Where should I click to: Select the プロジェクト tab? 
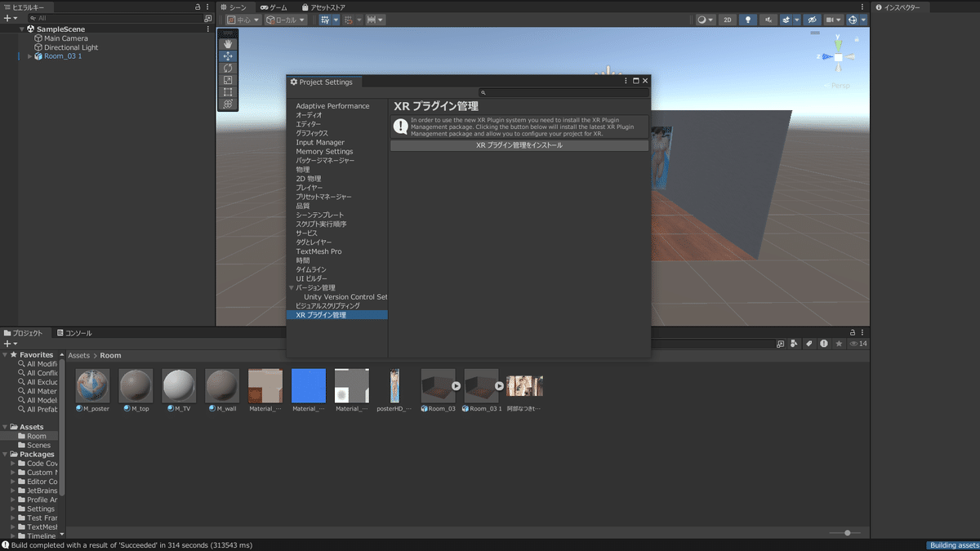pos(24,333)
